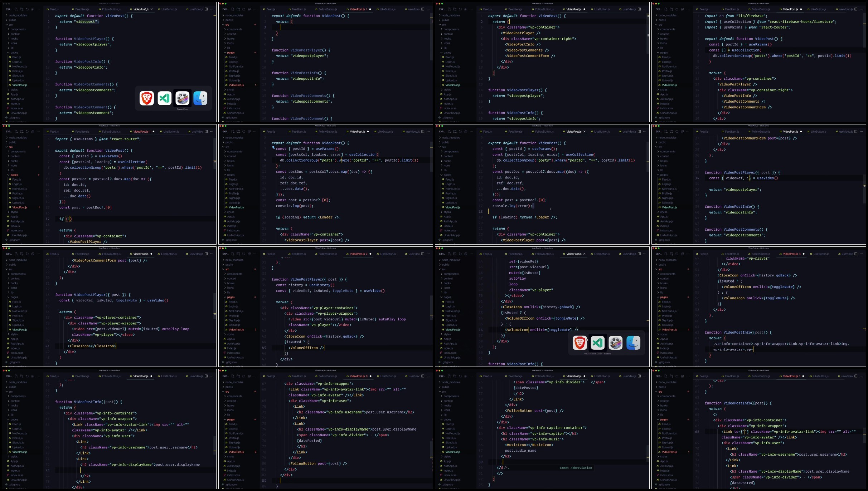The height and width of the screenshot is (491, 868).
Task: Expand lib folder in VideoPost.js 4 frame
Action: [660, 293]
